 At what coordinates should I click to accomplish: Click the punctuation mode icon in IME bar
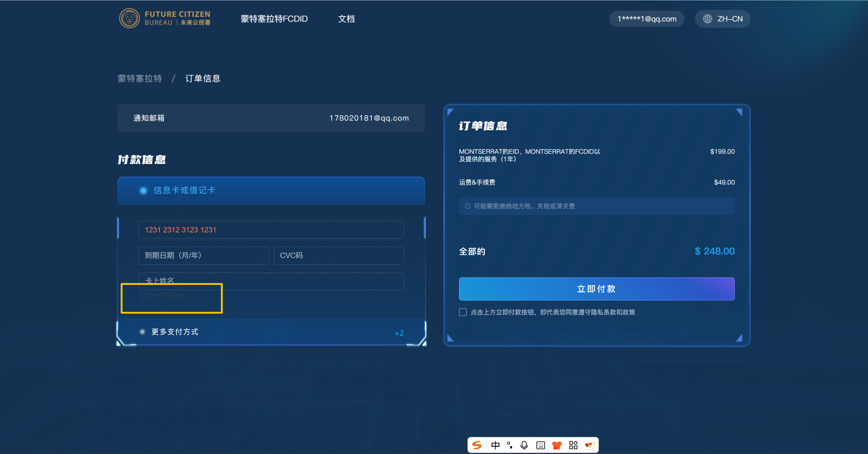509,445
